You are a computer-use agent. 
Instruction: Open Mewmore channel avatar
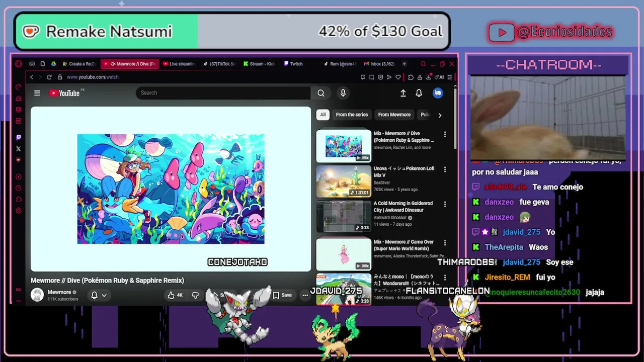(x=37, y=295)
